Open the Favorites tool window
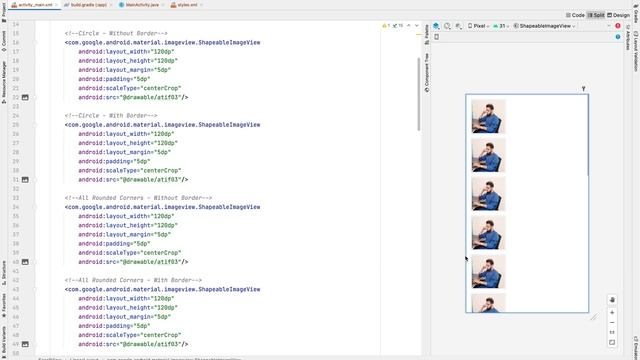Viewport: 640px width, 360px height. 4,305
